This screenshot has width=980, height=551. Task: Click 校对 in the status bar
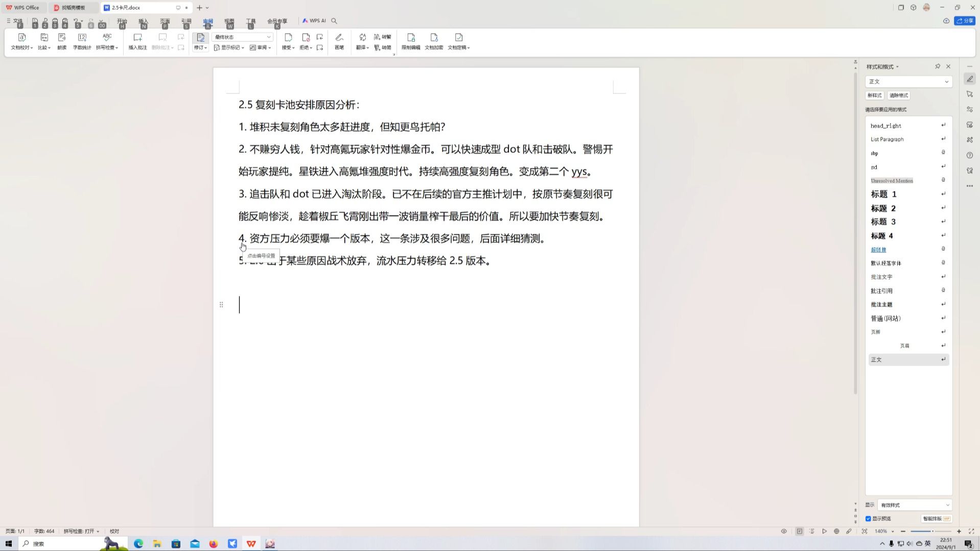114,531
